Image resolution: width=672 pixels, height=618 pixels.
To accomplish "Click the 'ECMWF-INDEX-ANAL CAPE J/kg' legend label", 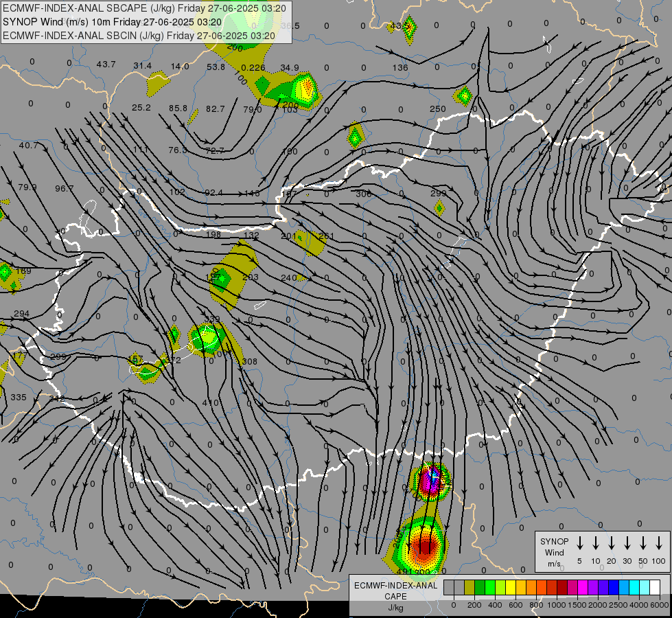I will (395, 596).
